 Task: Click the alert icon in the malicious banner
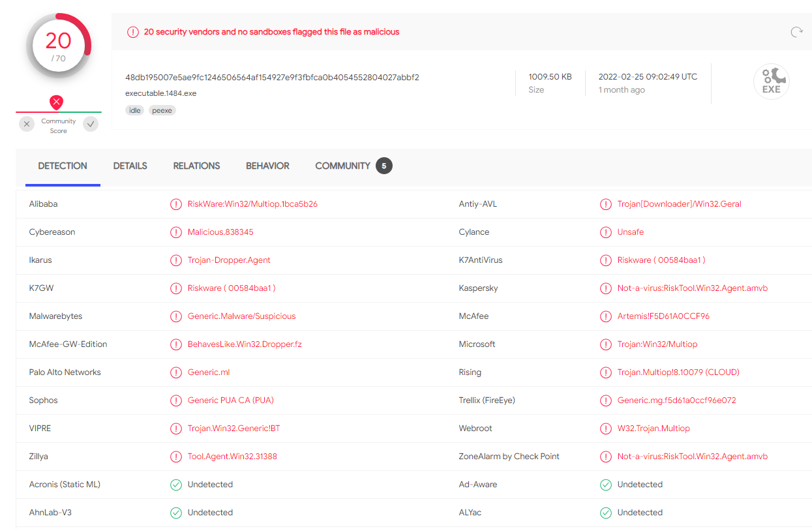pyautogui.click(x=132, y=32)
